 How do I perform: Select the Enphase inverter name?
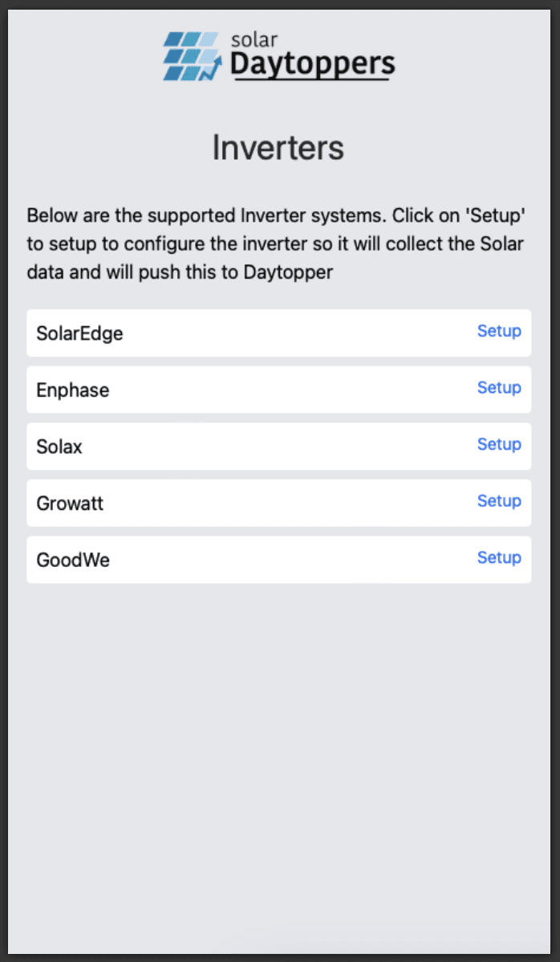(x=73, y=390)
